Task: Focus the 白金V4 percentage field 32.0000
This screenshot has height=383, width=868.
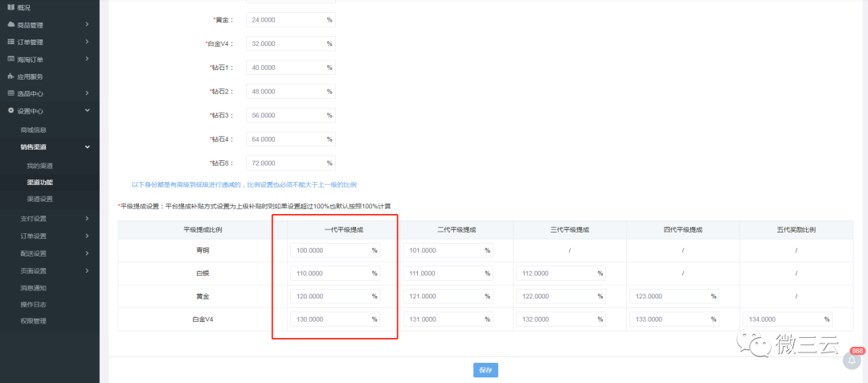Action: pos(291,43)
